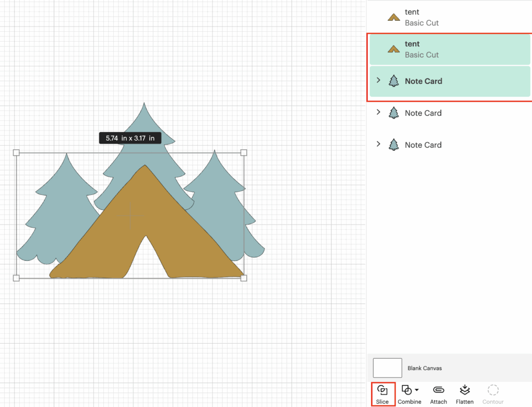Click tent thumbnail icon in top layer
The height and width of the screenshot is (407, 532).
[394, 17]
